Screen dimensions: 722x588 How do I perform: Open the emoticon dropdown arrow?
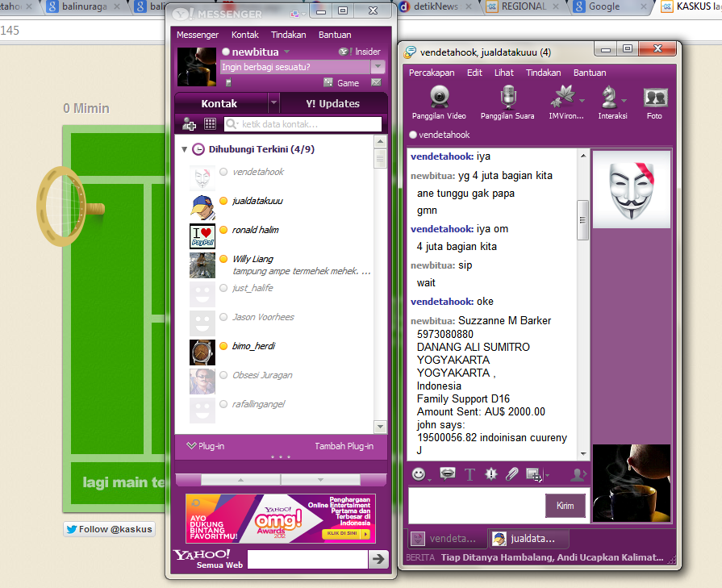click(429, 480)
